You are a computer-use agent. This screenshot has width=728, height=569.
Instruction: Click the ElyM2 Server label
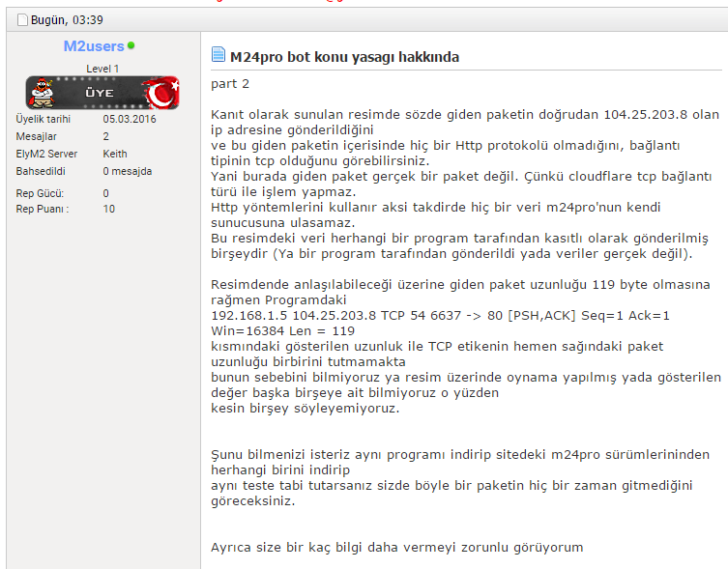pyautogui.click(x=46, y=154)
